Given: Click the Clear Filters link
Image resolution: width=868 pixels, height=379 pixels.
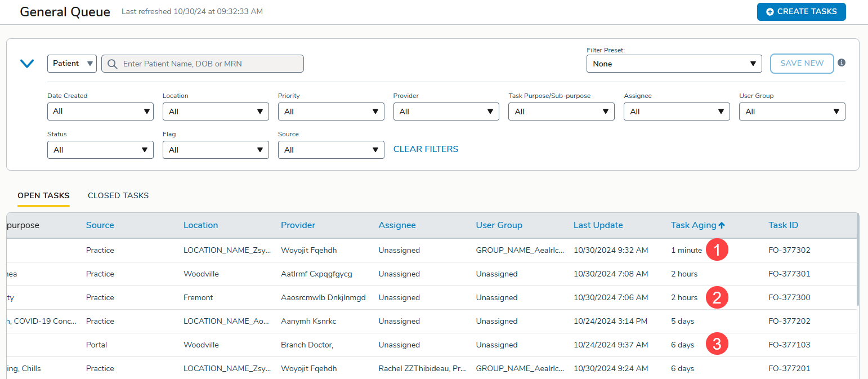Looking at the screenshot, I should pyautogui.click(x=426, y=149).
